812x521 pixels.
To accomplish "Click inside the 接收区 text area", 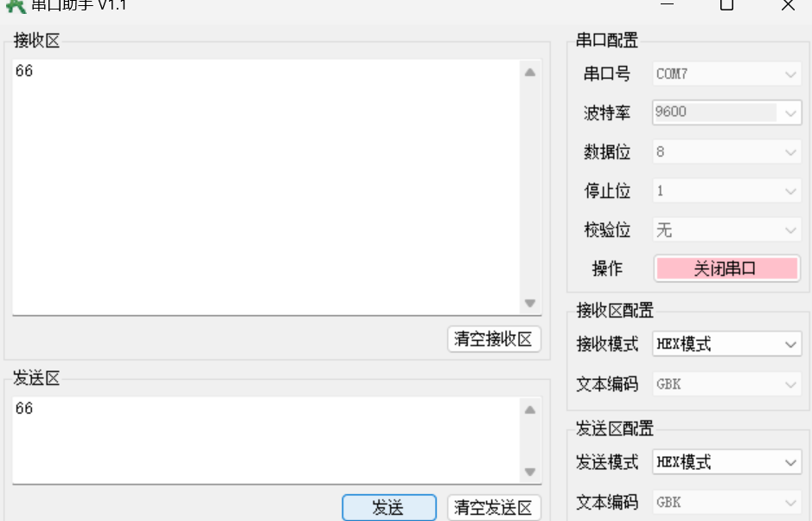I will click(x=266, y=187).
